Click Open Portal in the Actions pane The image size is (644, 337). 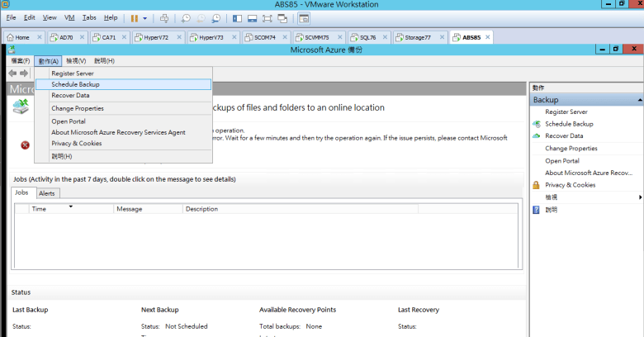click(x=561, y=160)
